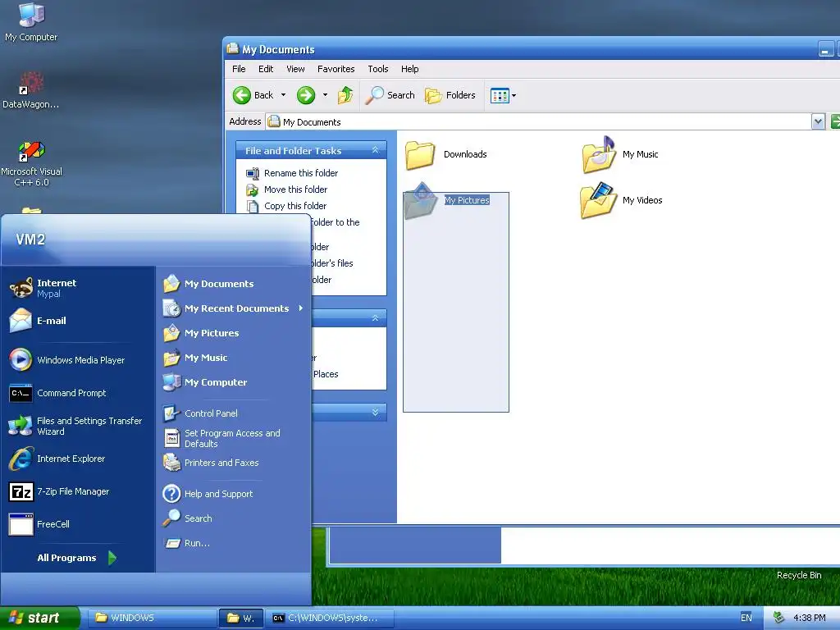This screenshot has width=840, height=630.
Task: Select the My Videos folder
Action: [x=622, y=200]
